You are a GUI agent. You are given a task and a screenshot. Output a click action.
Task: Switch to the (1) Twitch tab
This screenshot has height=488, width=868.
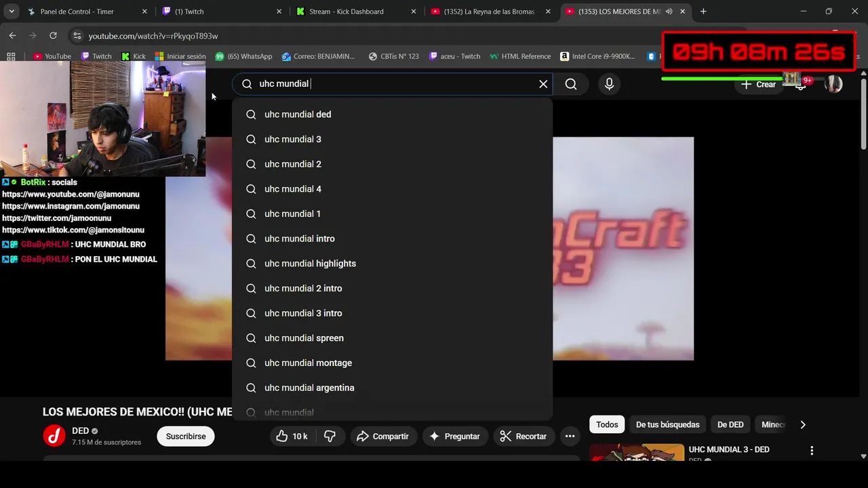pos(222,12)
